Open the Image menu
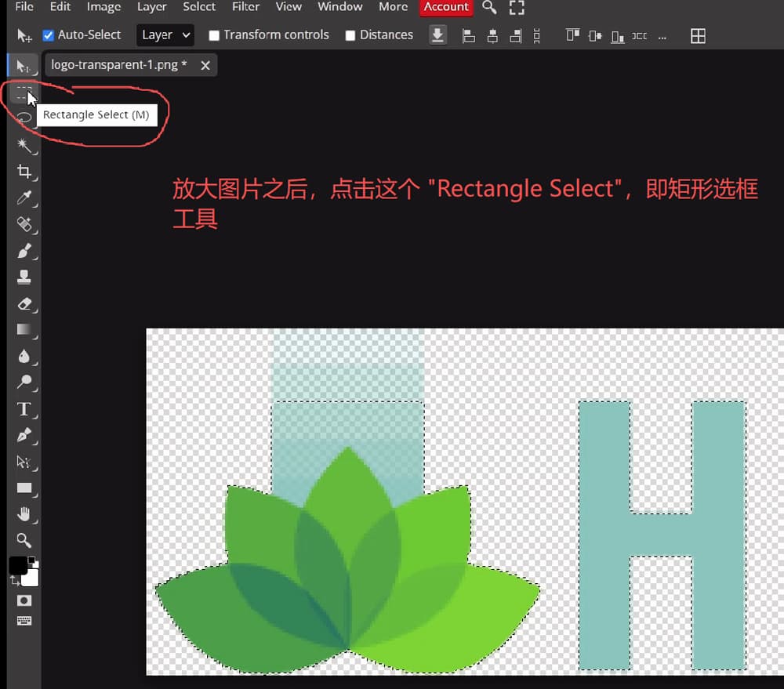This screenshot has height=689, width=784. coord(103,6)
